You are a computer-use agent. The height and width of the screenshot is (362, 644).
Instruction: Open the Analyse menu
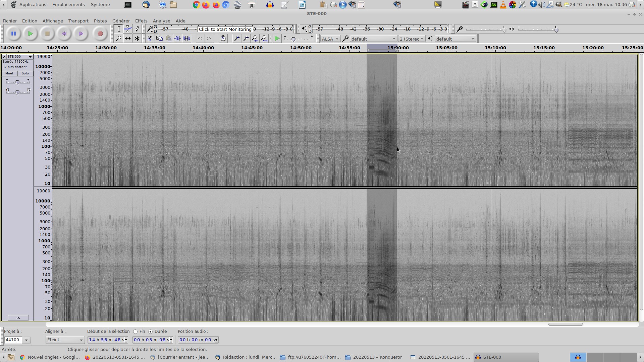click(161, 21)
